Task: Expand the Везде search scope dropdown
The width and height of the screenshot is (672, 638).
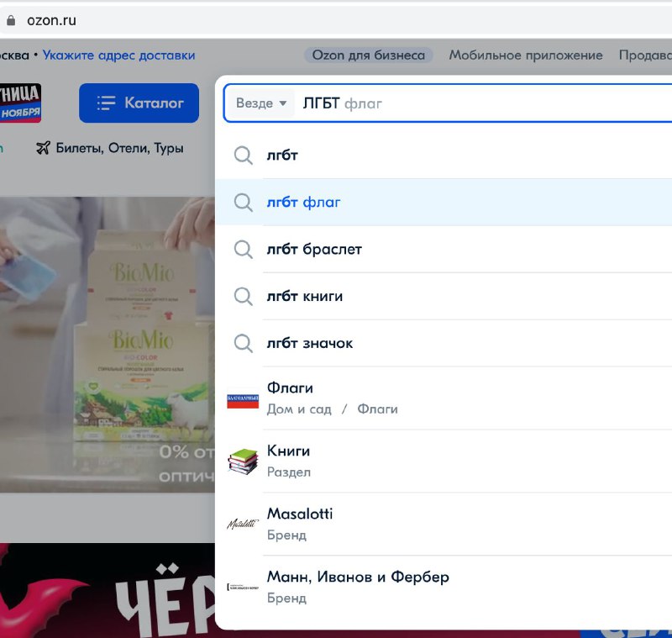Action: [x=260, y=103]
